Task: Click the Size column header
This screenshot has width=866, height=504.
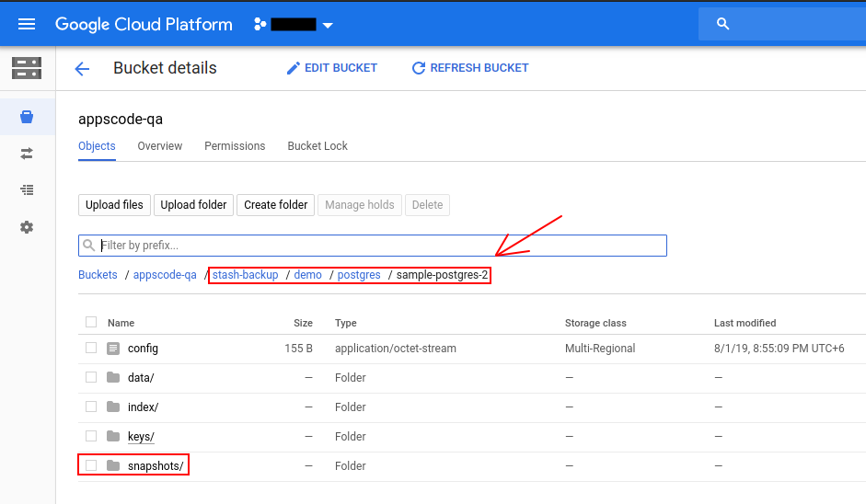Action: click(303, 323)
